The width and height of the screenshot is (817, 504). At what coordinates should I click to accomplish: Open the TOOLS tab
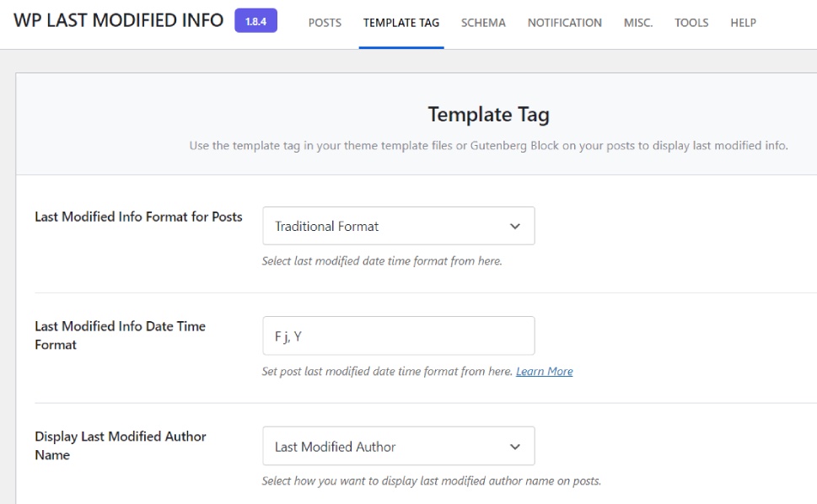691,23
